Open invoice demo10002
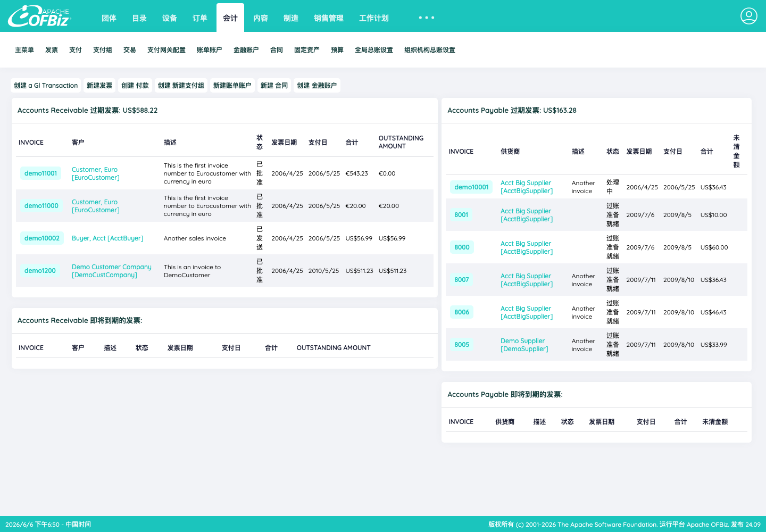 (x=42, y=238)
